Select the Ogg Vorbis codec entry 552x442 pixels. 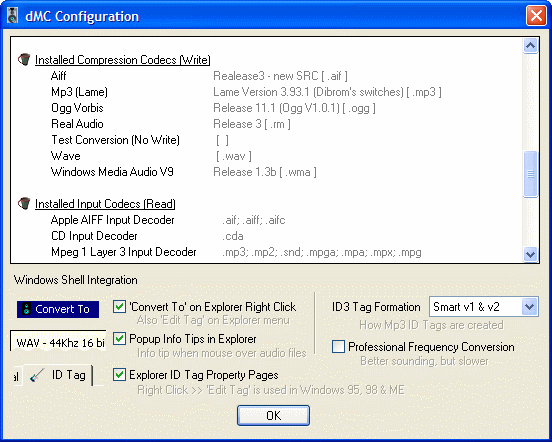click(x=77, y=108)
